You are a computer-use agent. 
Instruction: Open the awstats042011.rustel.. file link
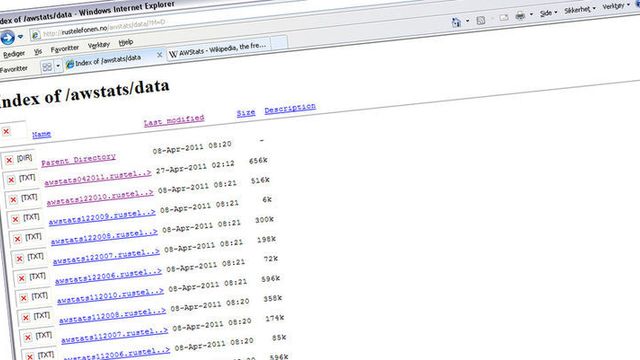[98, 178]
